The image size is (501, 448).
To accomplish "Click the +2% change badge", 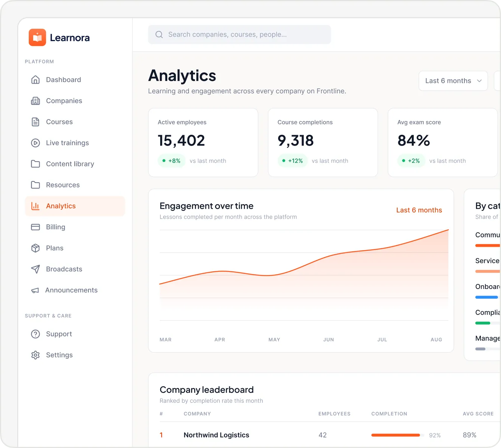I will [x=411, y=161].
